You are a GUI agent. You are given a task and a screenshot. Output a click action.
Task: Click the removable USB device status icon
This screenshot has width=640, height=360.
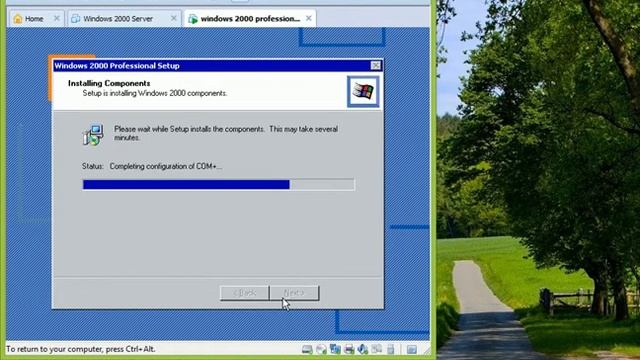pos(390,349)
